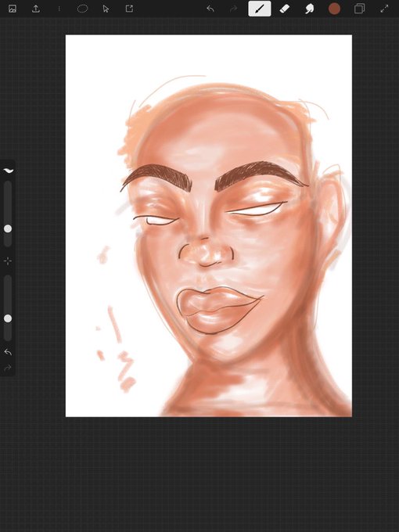
Task: Redo using the left sidebar arrow
Action: [8, 368]
